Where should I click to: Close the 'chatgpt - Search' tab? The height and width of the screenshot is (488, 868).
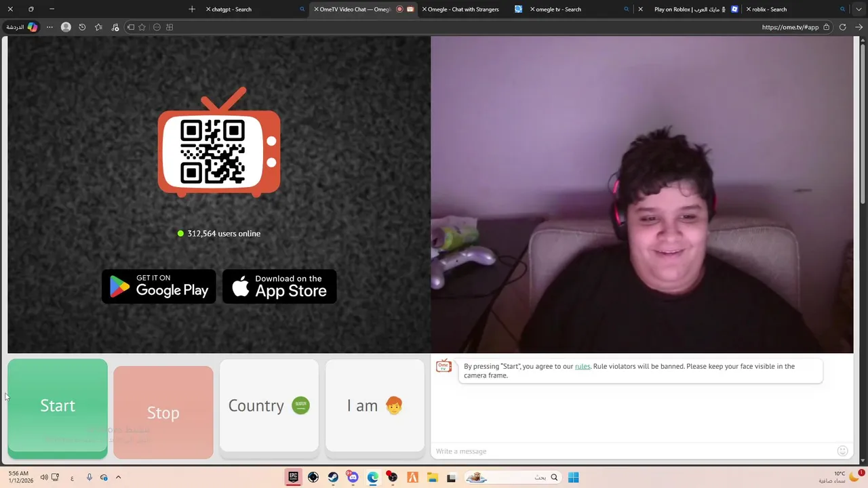click(x=208, y=9)
